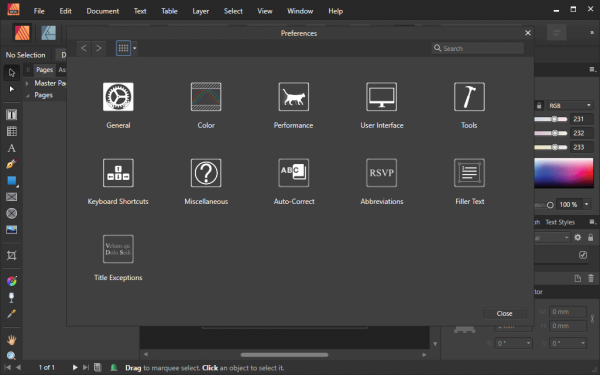
Task: Select the Pen tool
Action: [11, 164]
